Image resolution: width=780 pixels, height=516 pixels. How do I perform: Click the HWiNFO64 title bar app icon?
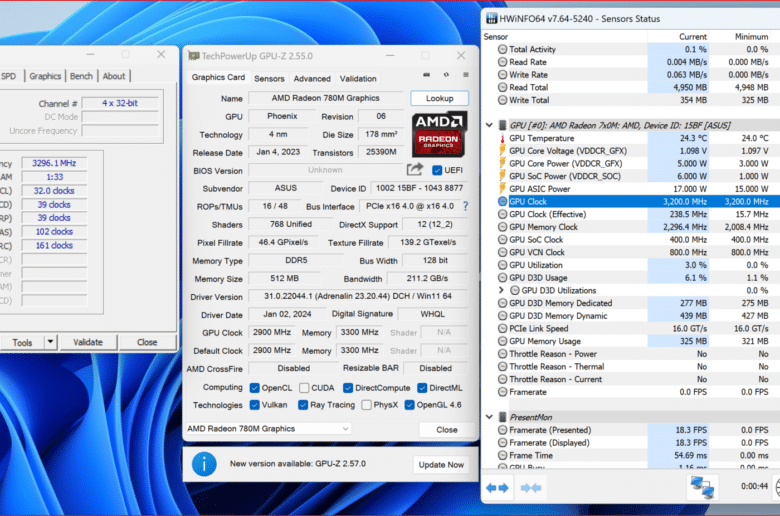pos(491,19)
